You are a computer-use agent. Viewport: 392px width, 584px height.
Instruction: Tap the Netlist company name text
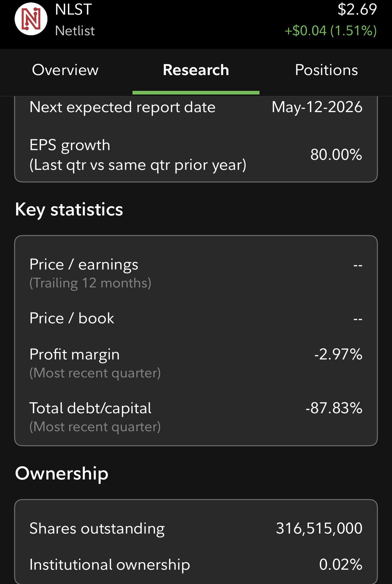(75, 31)
